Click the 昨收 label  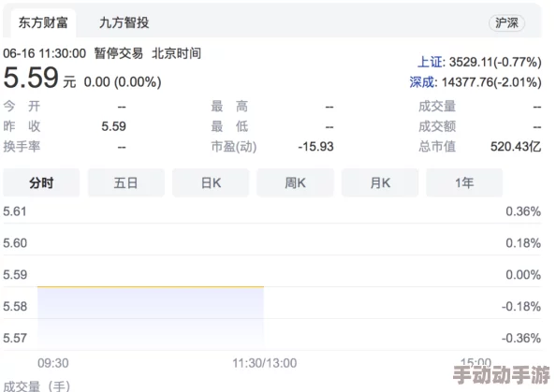[22, 126]
